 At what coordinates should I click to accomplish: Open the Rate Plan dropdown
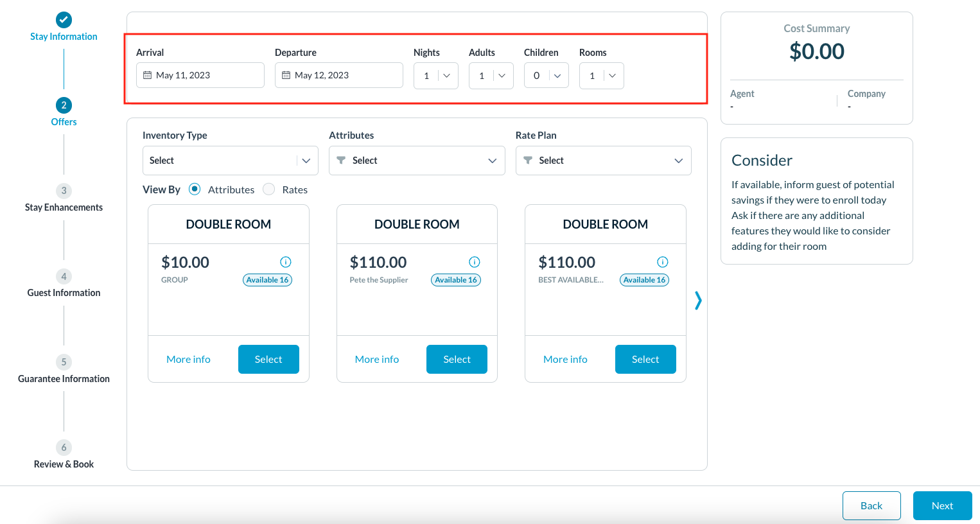(604, 161)
